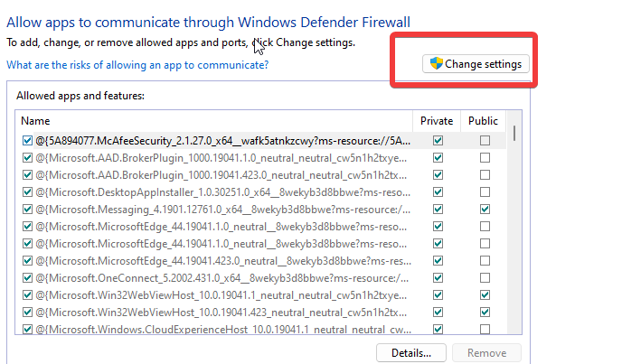Open the risks of allowing an app link
The height and width of the screenshot is (364, 622).
(137, 65)
